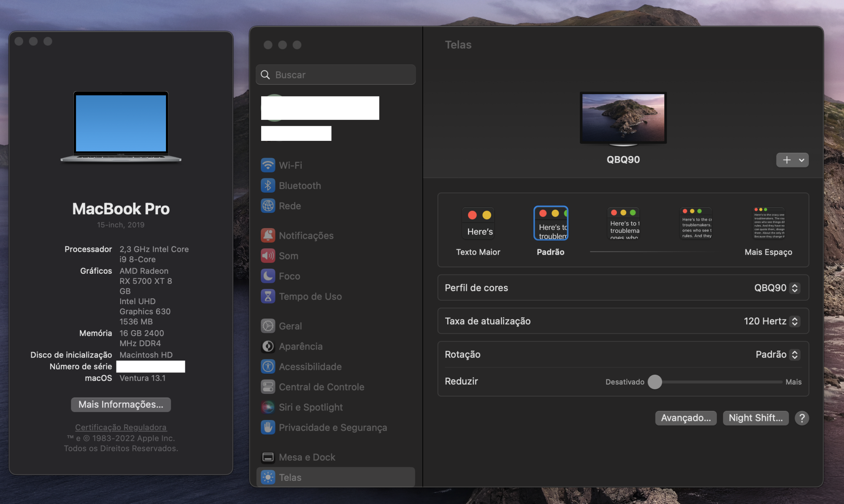844x504 pixels.
Task: Click the Som speaker icon
Action: click(268, 256)
